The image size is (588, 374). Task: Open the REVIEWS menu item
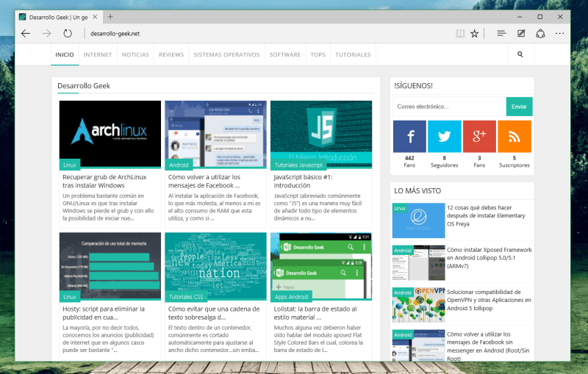coord(171,54)
